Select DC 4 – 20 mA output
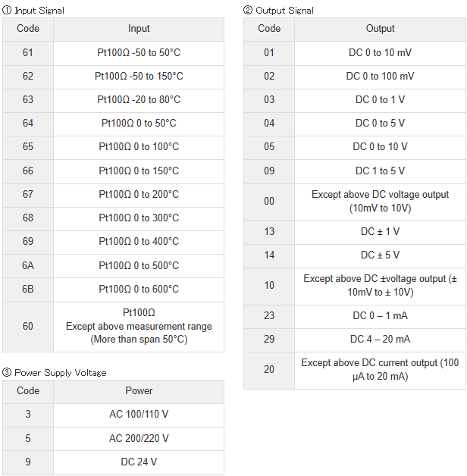This screenshot has width=467, height=476. point(380,340)
